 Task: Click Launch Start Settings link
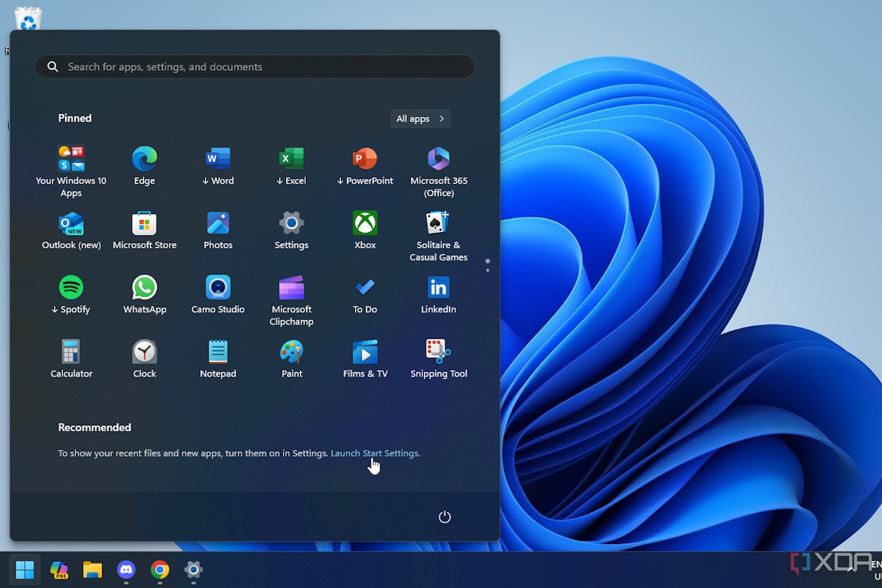pyautogui.click(x=374, y=453)
